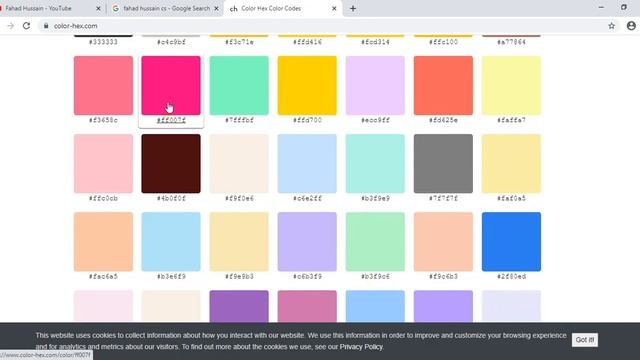Pick the light salmon #f9c6b3 swatch
The image size is (640, 360).
pyautogui.click(x=443, y=242)
